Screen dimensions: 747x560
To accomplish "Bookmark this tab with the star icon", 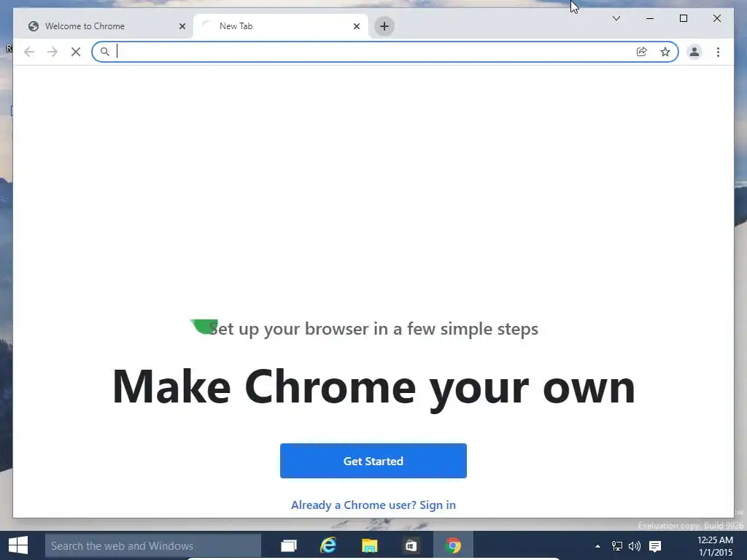I will pos(665,52).
